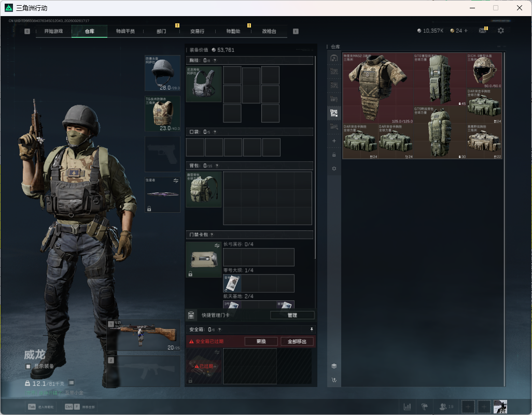532x415 pixels.
Task: Select the 特里克MAS2.0 armor in warehouse
Action: (x=378, y=88)
